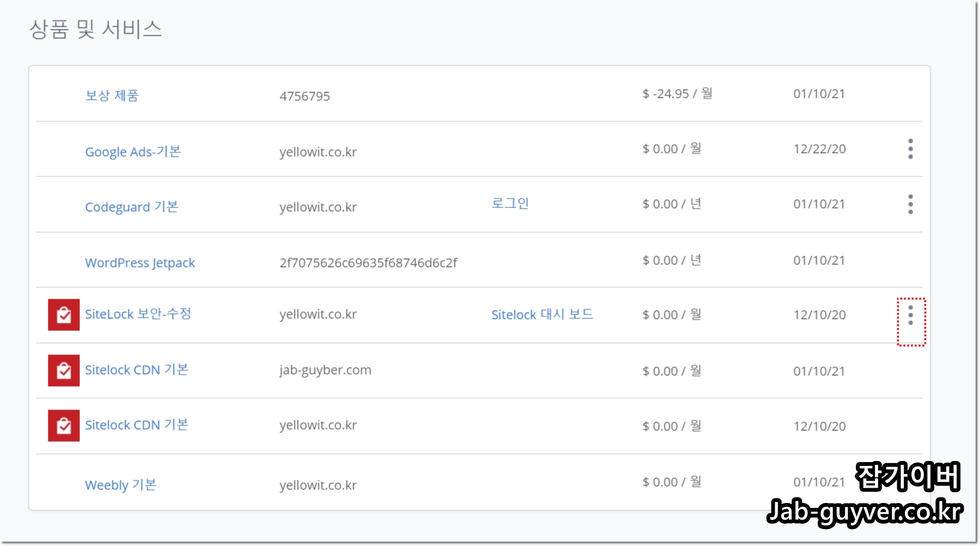
Task: Open the SiteLock 보안-수정 product link
Action: click(138, 314)
